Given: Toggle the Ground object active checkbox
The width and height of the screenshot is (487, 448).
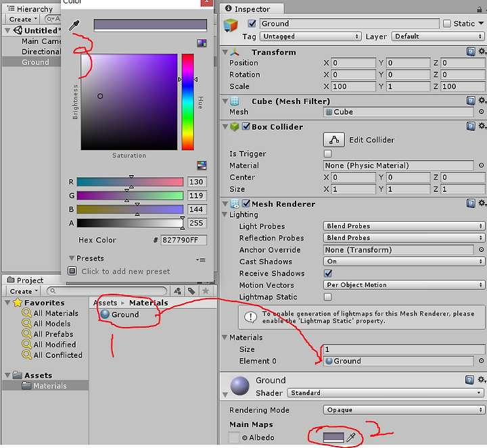Looking at the screenshot, I should tap(252, 24).
